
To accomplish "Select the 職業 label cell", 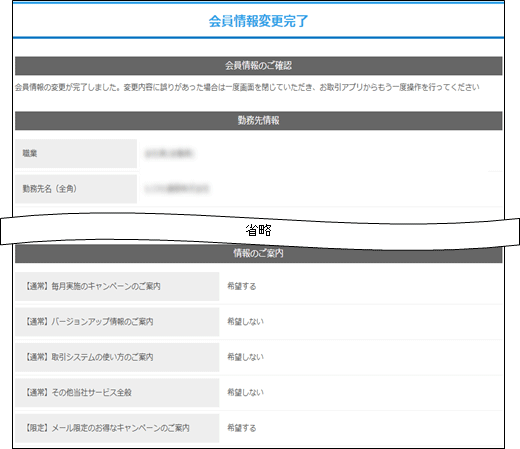I will tap(76, 153).
